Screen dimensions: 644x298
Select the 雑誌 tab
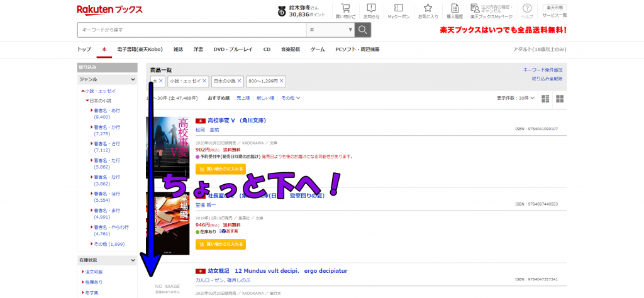[178, 49]
